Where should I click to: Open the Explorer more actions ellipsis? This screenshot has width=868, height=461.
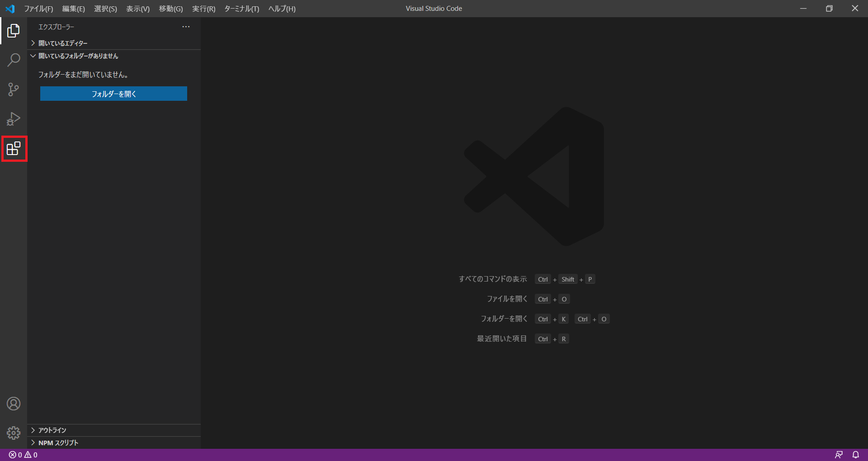pos(186,27)
